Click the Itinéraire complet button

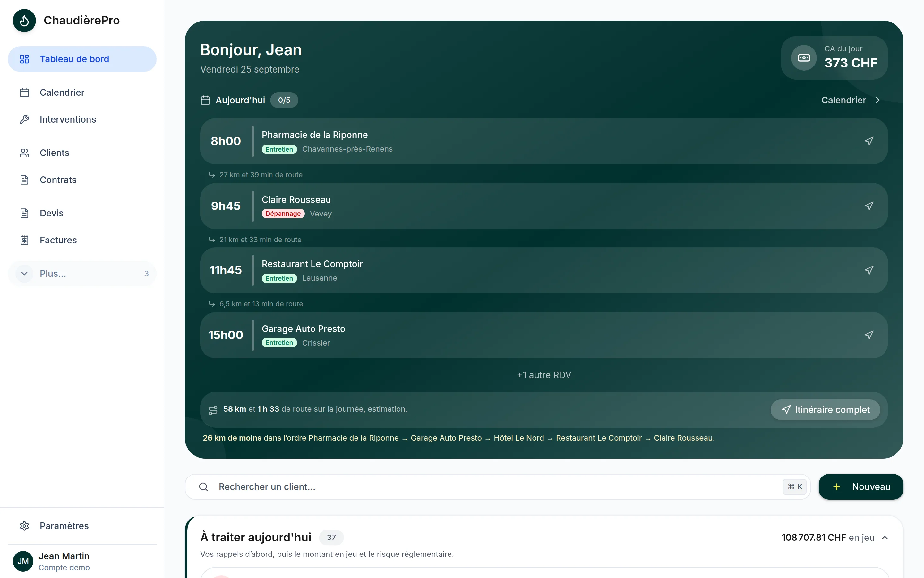tap(825, 410)
